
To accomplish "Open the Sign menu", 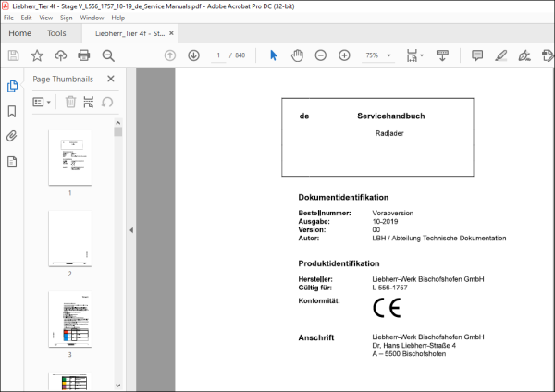I will pyautogui.click(x=66, y=18).
